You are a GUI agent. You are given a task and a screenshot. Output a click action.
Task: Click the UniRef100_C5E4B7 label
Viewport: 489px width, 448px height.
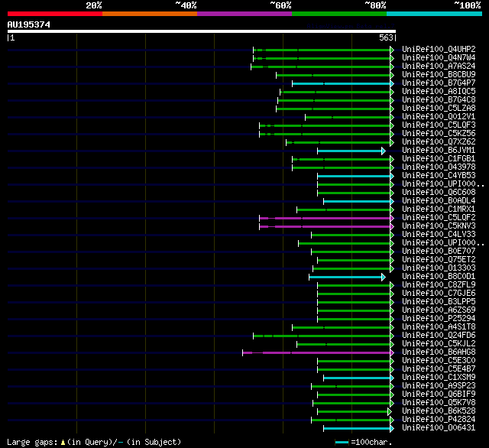439,369
